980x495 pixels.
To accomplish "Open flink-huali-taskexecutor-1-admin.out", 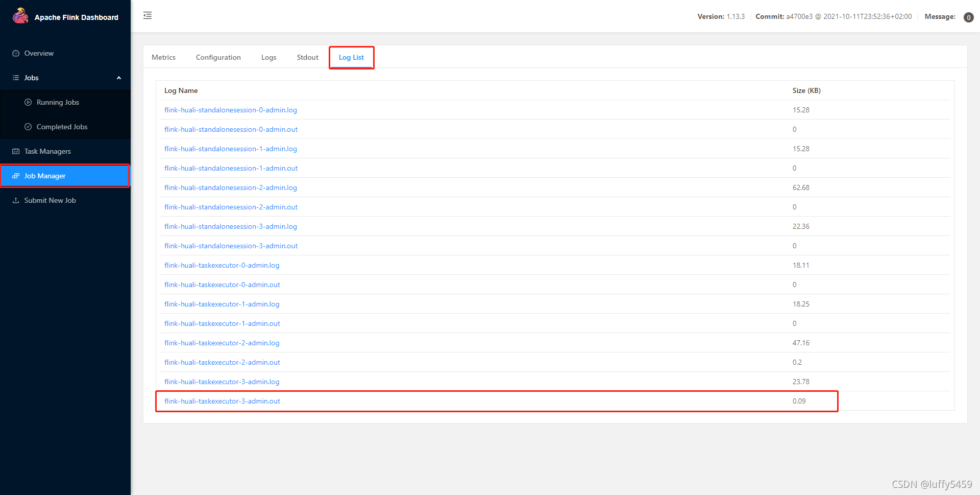I will [222, 323].
